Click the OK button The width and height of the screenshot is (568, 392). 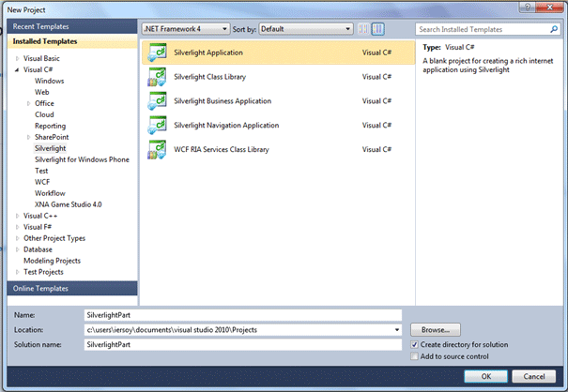(x=485, y=376)
